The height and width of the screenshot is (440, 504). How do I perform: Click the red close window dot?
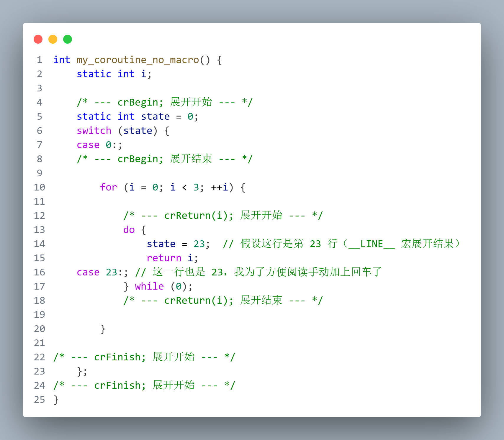click(x=38, y=39)
